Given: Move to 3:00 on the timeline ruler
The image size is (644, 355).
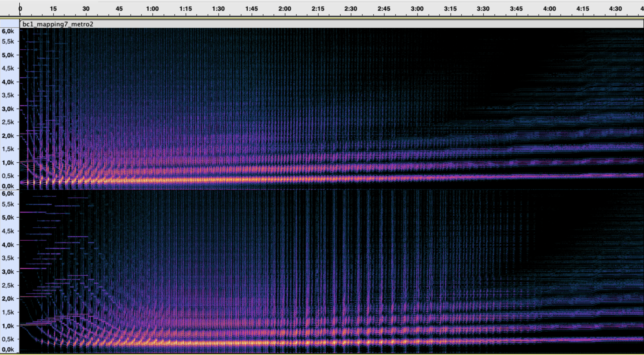Looking at the screenshot, I should click(417, 9).
